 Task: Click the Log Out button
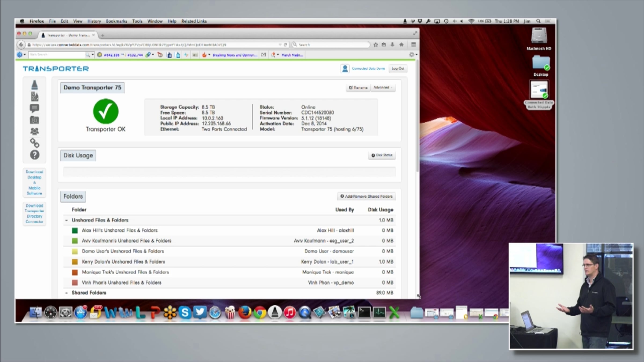coord(398,69)
